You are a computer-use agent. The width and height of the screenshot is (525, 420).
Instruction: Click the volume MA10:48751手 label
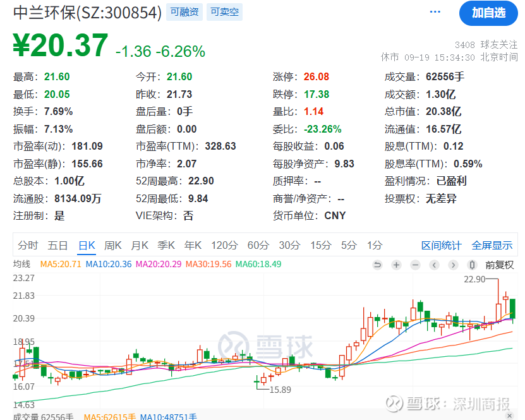click(169, 416)
